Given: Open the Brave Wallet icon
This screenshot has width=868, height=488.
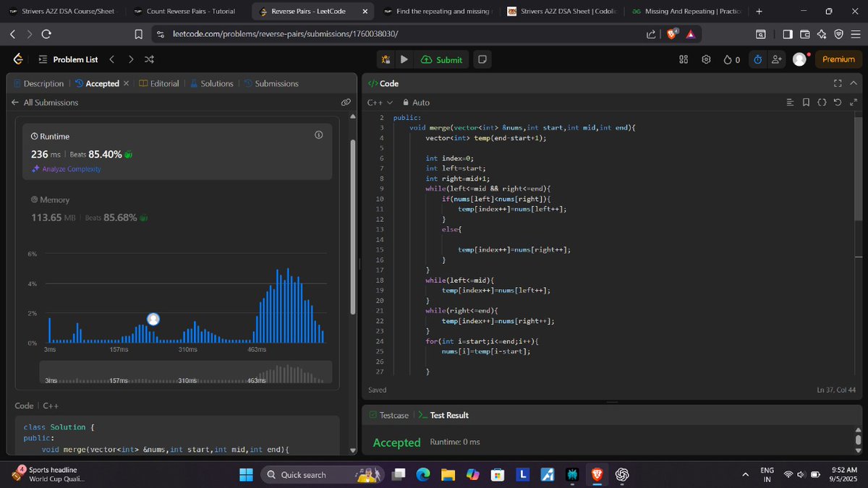Looking at the screenshot, I should (x=804, y=34).
